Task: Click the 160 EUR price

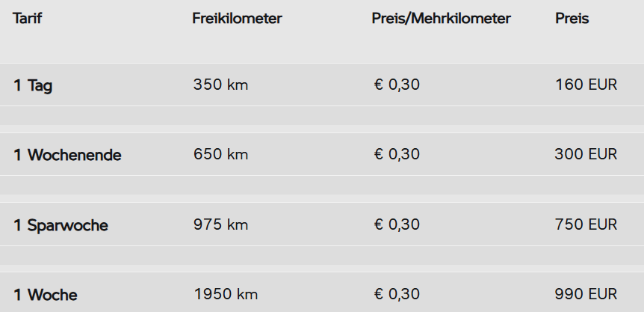Action: coord(586,85)
